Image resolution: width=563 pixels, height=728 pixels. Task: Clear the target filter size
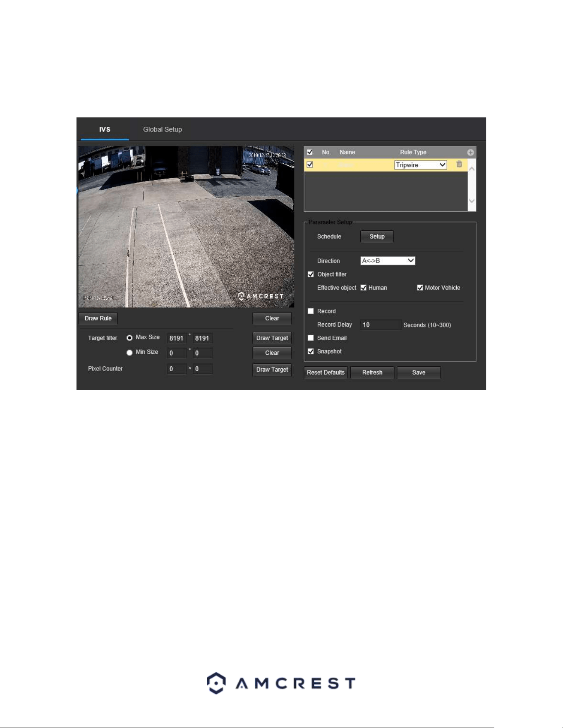[x=272, y=353]
